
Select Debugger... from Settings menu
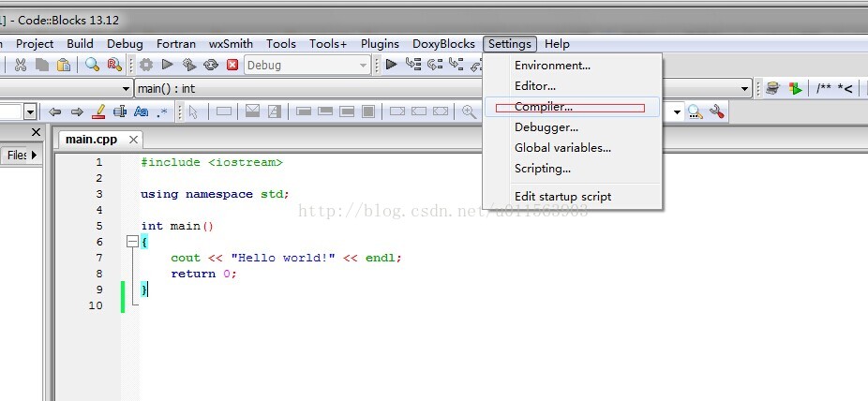coord(573,127)
